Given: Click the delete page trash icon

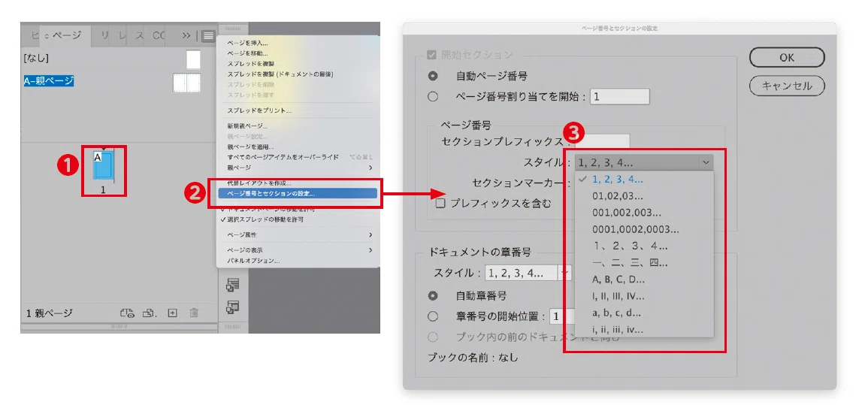Looking at the screenshot, I should pyautogui.click(x=194, y=313).
